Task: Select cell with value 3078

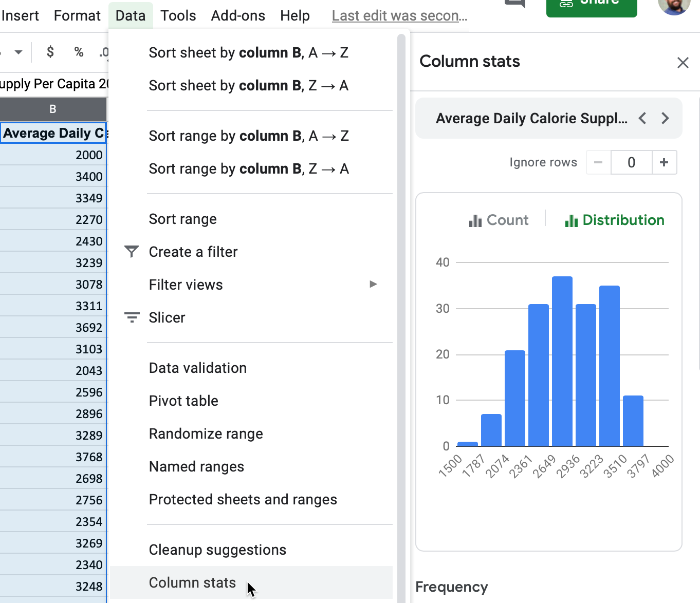Action: [53, 285]
